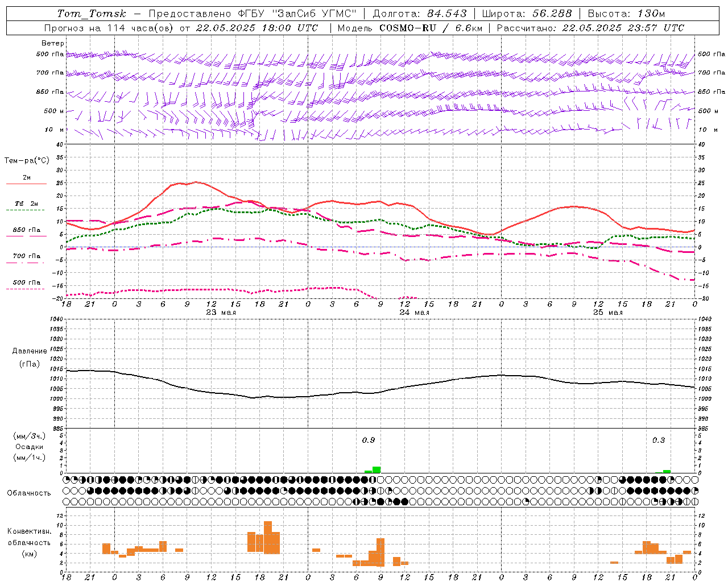Click the (мм/1ч.) precipitation unit label
Image resolution: width=728 pixels, height=582 pixels.
click(x=30, y=458)
